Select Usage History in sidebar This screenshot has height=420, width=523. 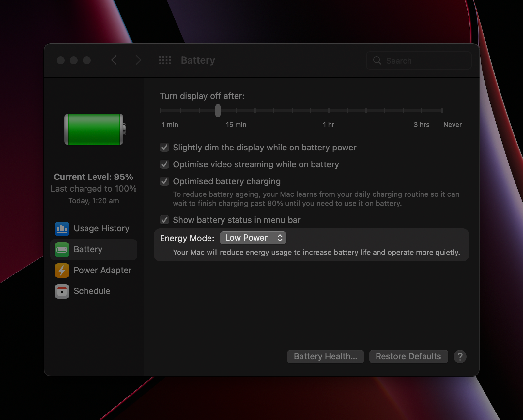pyautogui.click(x=94, y=228)
